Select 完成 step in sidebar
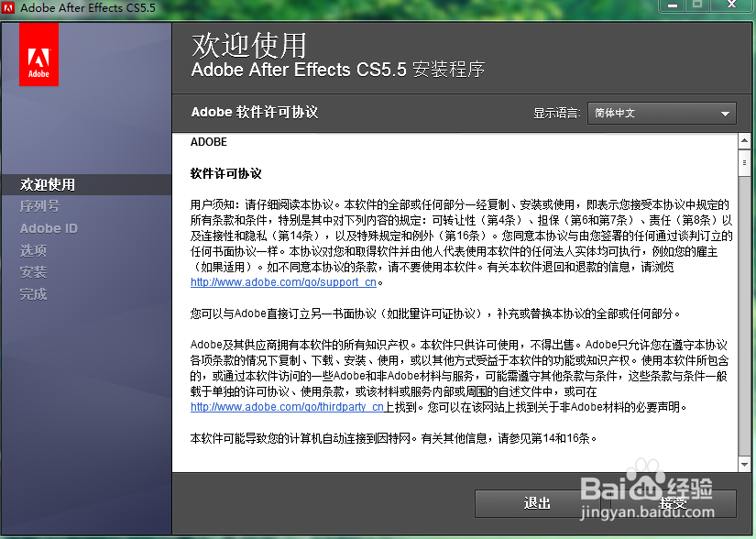 point(33,294)
